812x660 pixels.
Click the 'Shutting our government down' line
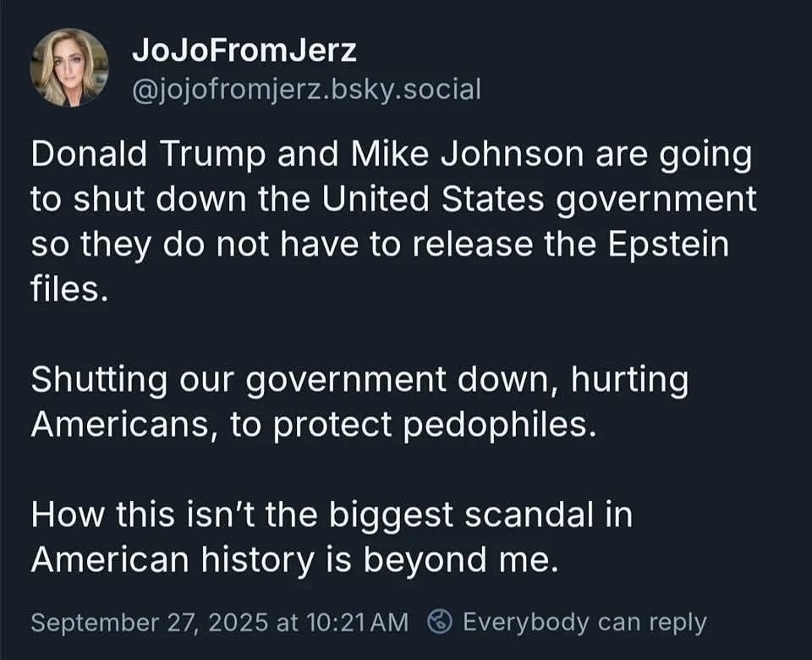pyautogui.click(x=296, y=380)
